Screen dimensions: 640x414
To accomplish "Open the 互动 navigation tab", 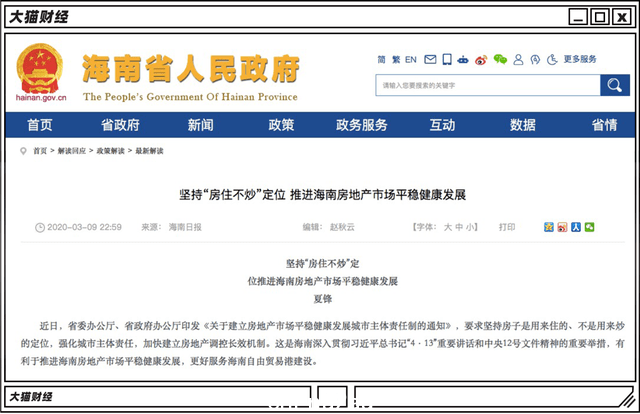I will 442,125.
